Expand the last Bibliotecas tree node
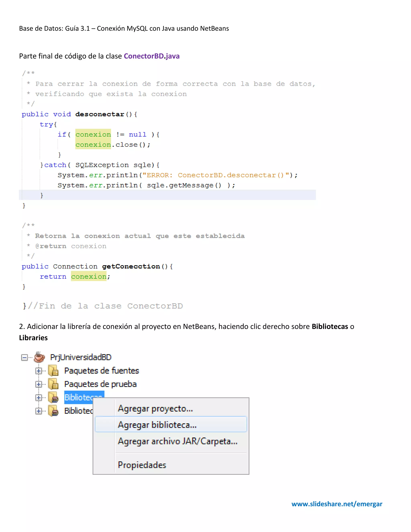 click(39, 411)
